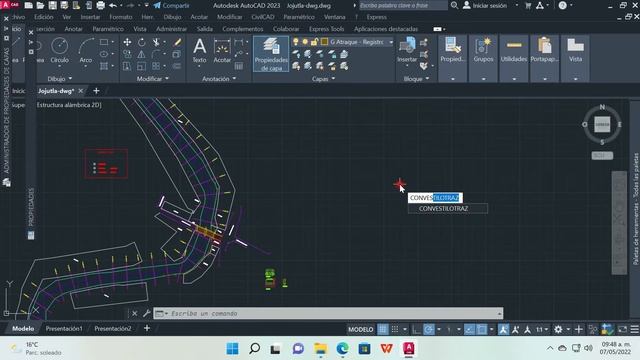This screenshot has height=360, width=640.
Task: Click the help search field in title bar
Action: (403, 5)
